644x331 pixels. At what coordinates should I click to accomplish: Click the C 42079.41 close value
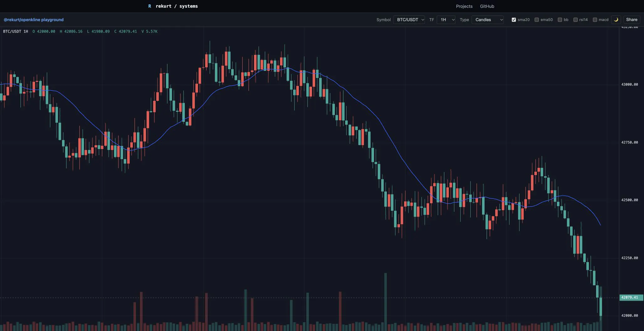coord(126,31)
